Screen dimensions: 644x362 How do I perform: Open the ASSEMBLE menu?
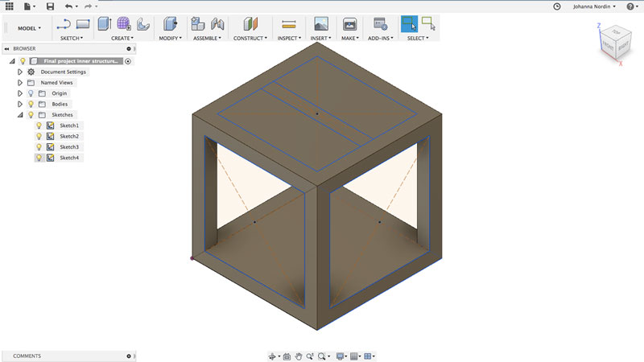pos(207,38)
